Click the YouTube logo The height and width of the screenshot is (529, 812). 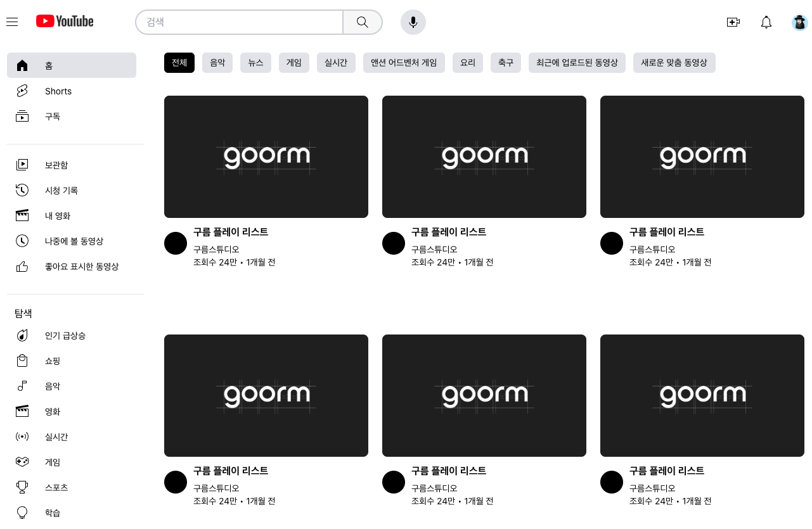(65, 22)
